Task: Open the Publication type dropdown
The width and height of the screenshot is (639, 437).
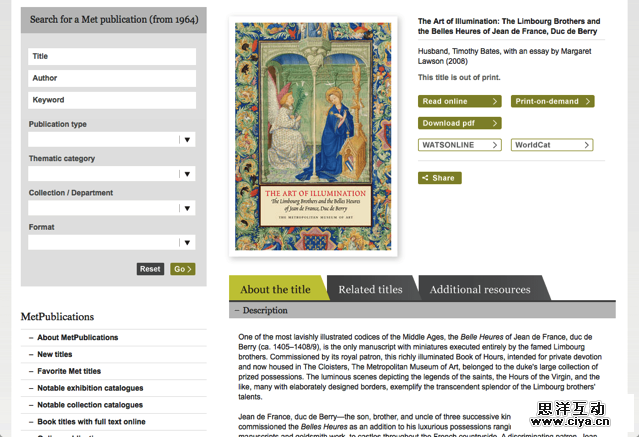Action: click(111, 140)
